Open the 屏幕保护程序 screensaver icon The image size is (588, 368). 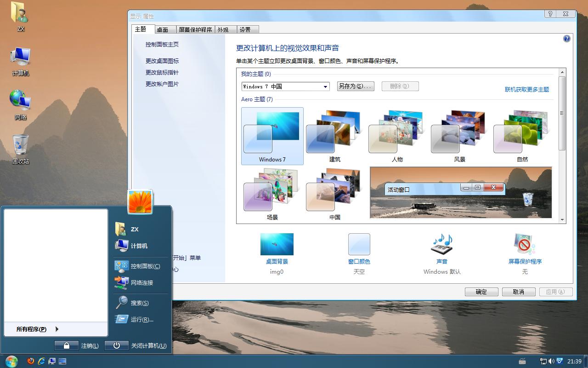coord(524,244)
